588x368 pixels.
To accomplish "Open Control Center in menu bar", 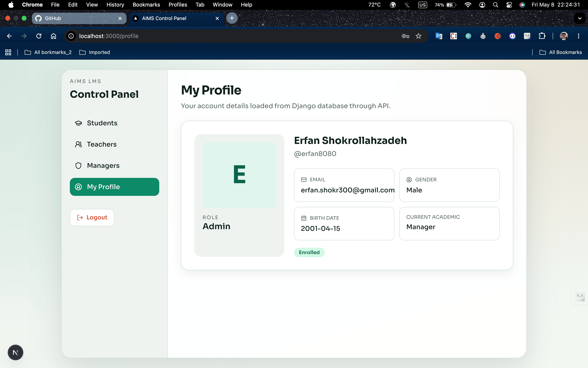I will coord(509,5).
